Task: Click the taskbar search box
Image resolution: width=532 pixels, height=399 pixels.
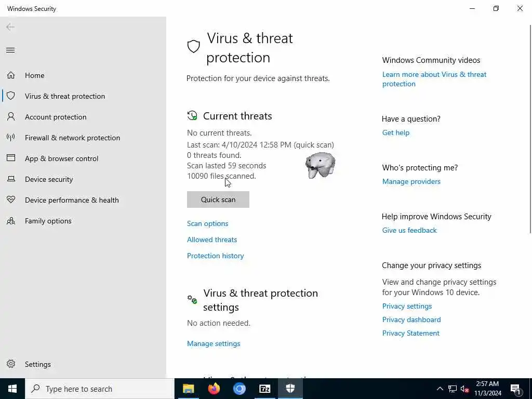Action: [100, 389]
